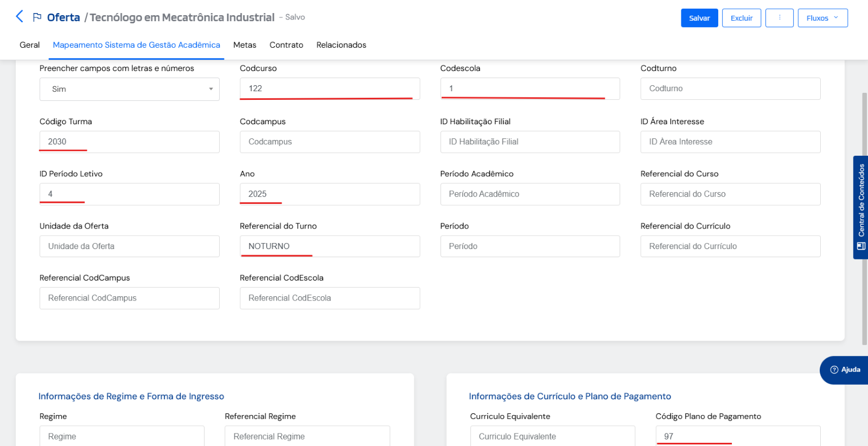Open the Metas tab
This screenshot has height=446, width=868.
click(245, 45)
